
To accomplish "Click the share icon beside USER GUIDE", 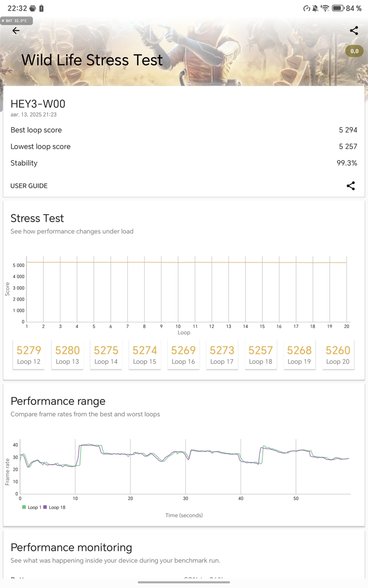I will [x=351, y=186].
